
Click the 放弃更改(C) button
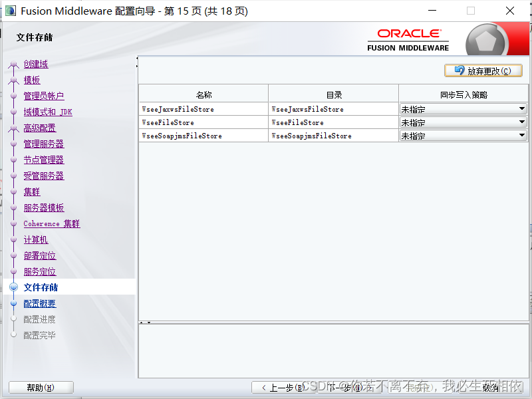click(x=483, y=70)
